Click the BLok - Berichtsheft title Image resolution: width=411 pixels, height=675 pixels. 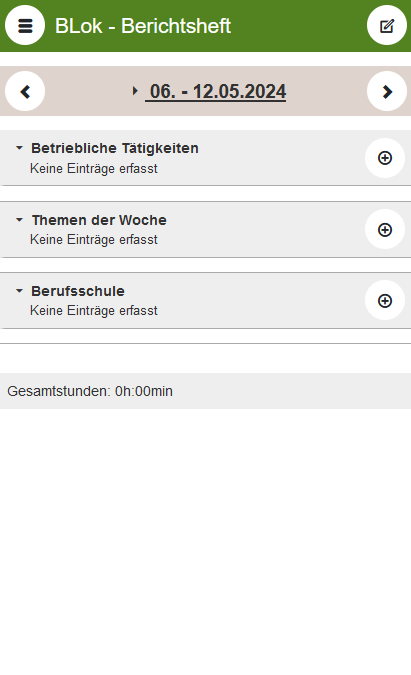143,26
